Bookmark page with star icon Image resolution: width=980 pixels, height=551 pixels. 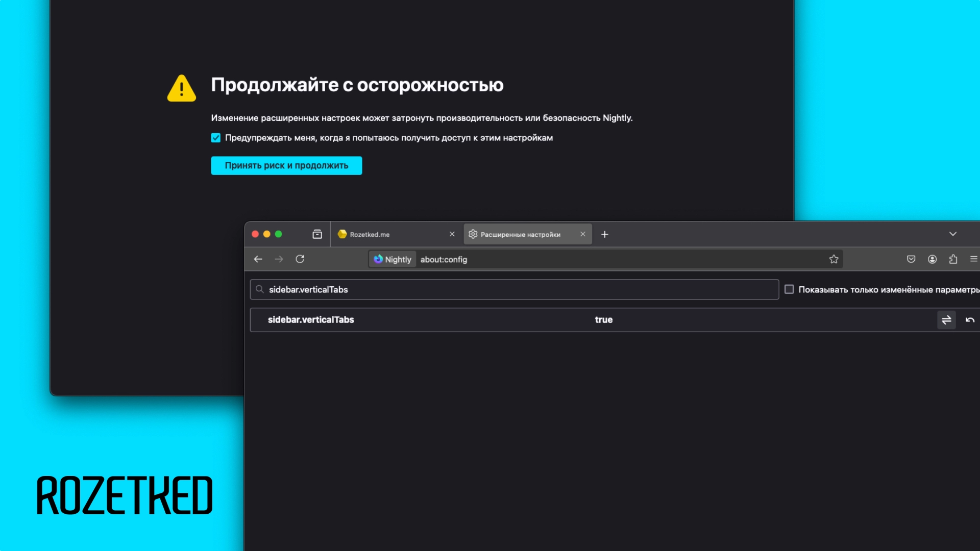click(x=834, y=259)
